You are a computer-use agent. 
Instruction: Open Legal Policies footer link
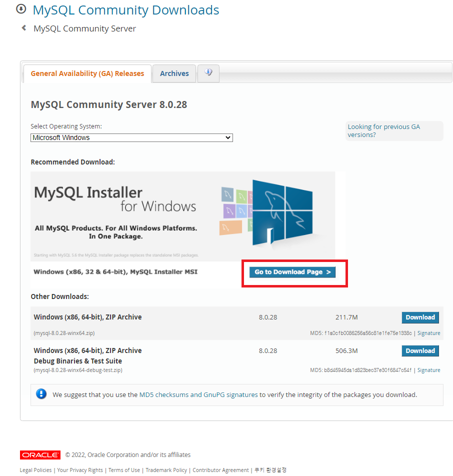click(x=36, y=470)
